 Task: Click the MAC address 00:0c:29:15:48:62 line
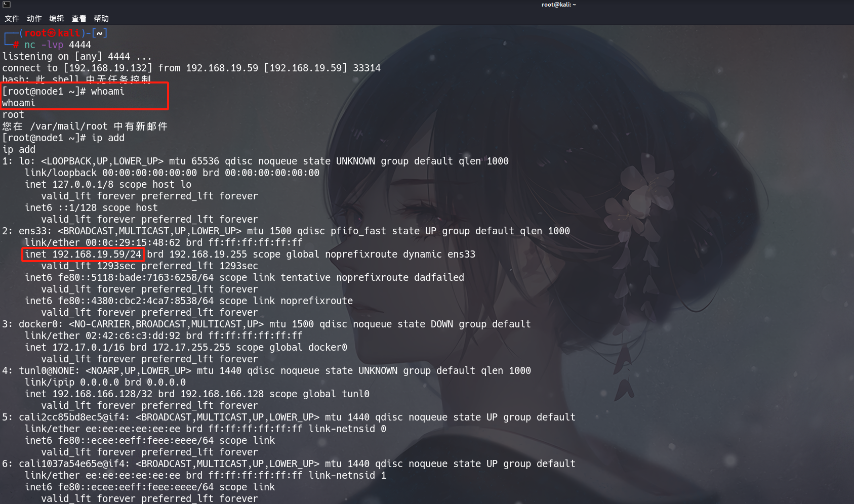pyautogui.click(x=164, y=243)
